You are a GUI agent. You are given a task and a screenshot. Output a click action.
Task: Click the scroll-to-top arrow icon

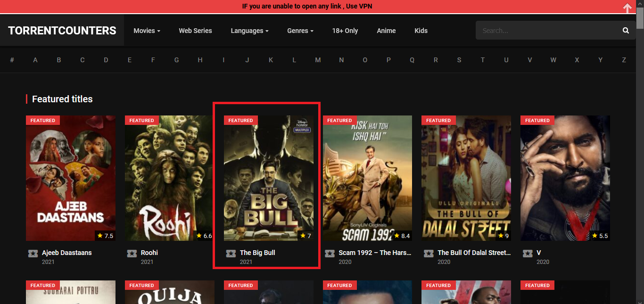[627, 8]
